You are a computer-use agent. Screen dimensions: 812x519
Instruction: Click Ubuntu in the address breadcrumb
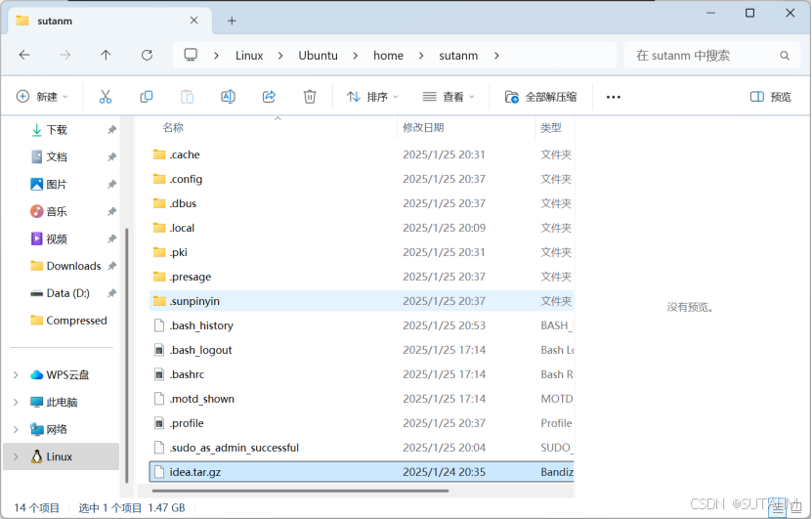click(x=318, y=56)
